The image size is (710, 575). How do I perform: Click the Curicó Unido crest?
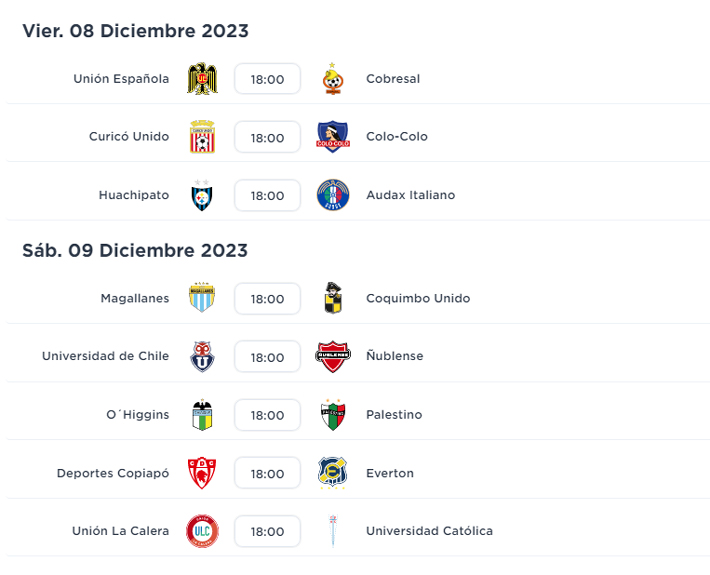pyautogui.click(x=202, y=137)
